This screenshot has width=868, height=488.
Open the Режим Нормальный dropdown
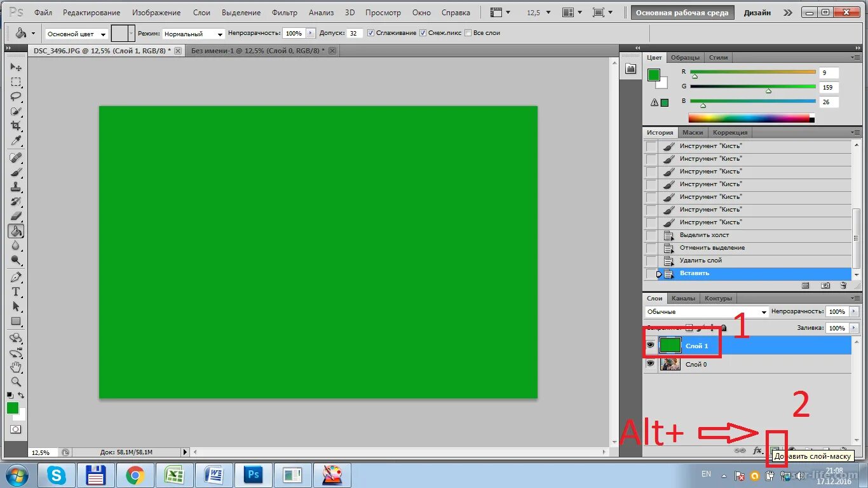point(193,34)
